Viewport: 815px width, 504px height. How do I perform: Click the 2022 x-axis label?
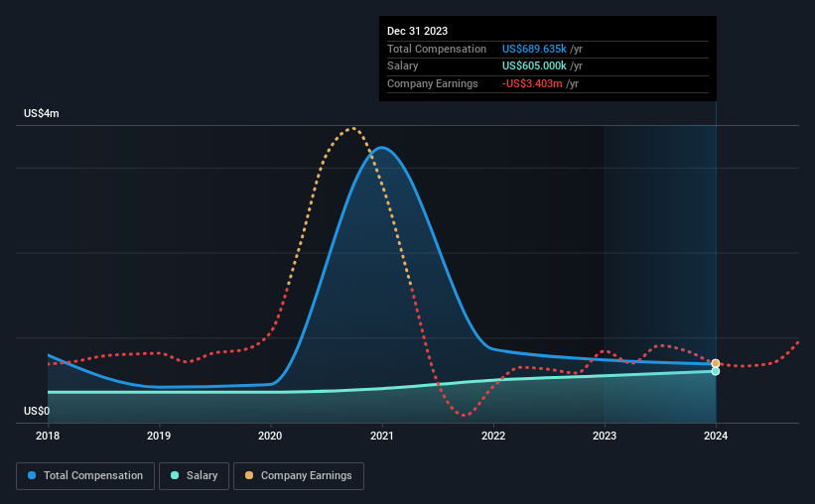(493, 436)
